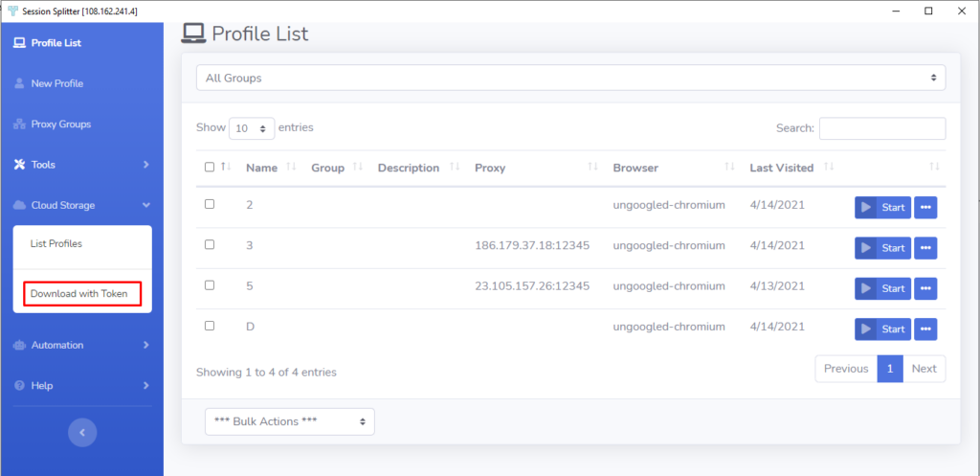980x476 pixels.
Task: Open List Profiles under Cloud Storage
Action: tap(56, 244)
